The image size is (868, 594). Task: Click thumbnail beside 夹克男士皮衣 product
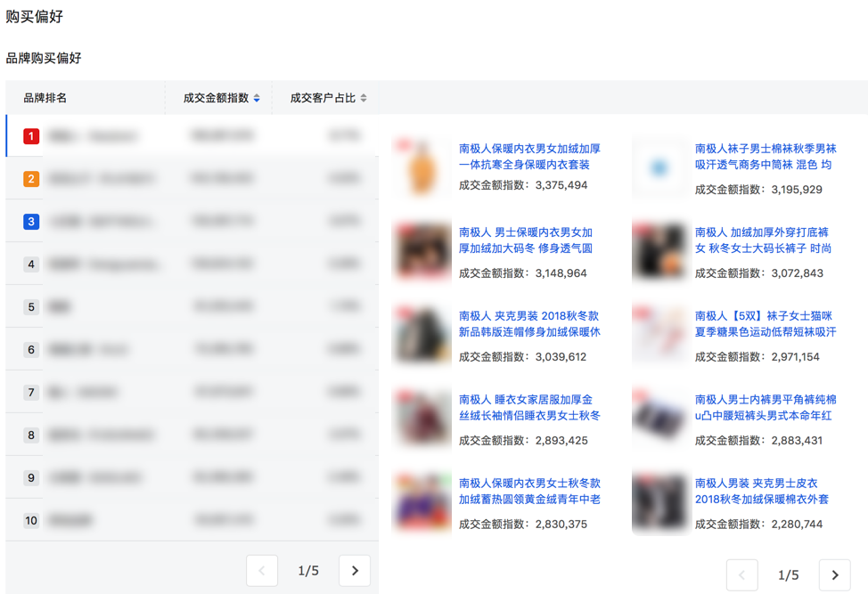point(659,501)
